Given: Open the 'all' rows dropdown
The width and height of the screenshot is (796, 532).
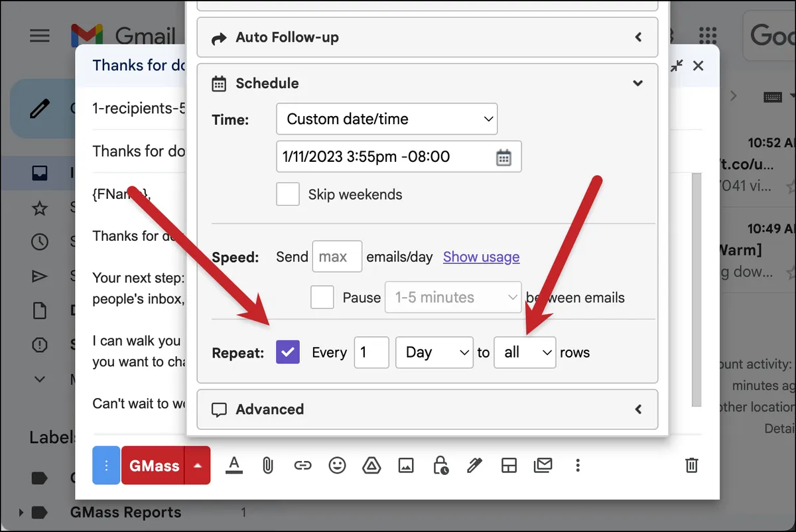Looking at the screenshot, I should [x=525, y=352].
